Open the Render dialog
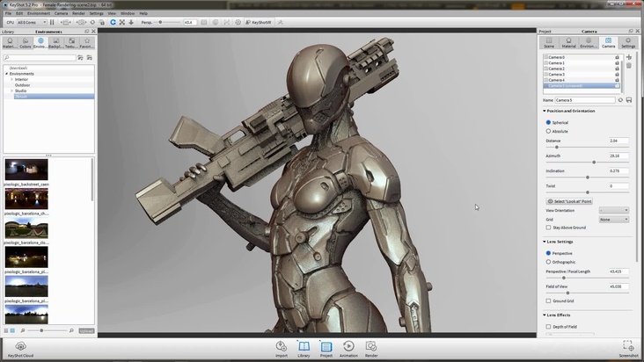 pyautogui.click(x=371, y=349)
